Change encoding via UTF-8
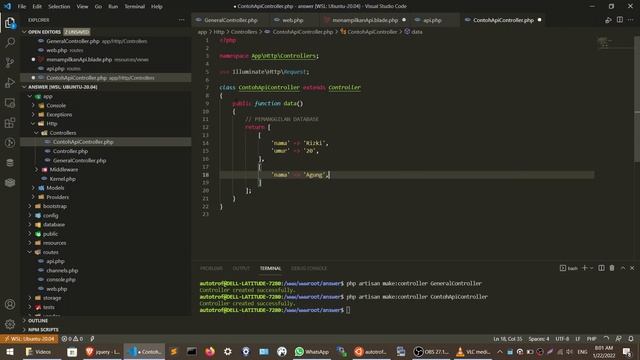 coord(562,339)
